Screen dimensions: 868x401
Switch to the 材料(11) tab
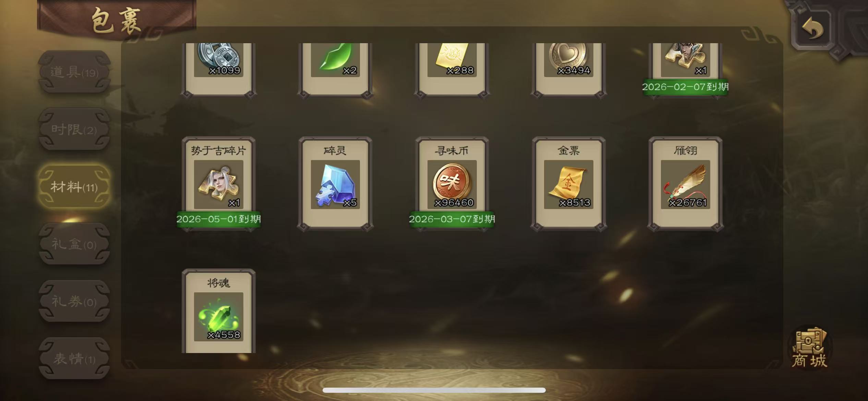74,187
